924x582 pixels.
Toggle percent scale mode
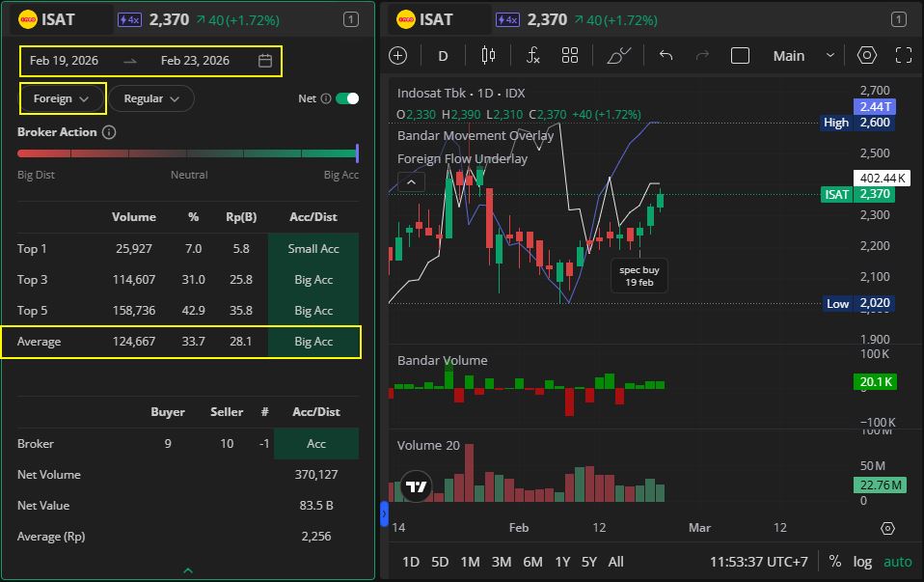point(835,562)
